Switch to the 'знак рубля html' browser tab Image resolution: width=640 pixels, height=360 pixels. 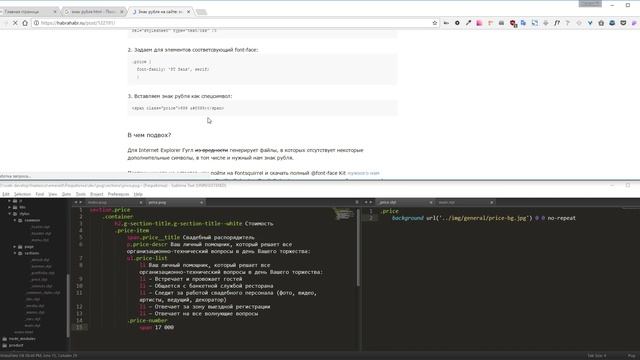pos(93,12)
